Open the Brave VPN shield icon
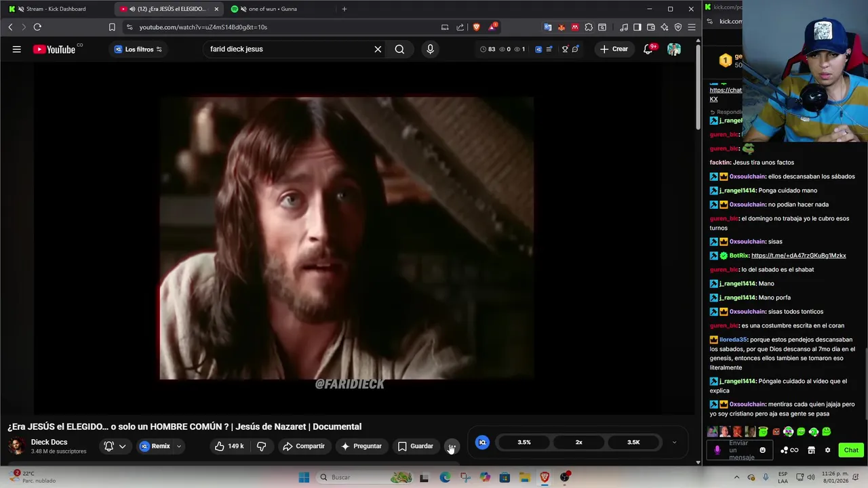Viewport: 868px width, 488px height. click(x=678, y=27)
